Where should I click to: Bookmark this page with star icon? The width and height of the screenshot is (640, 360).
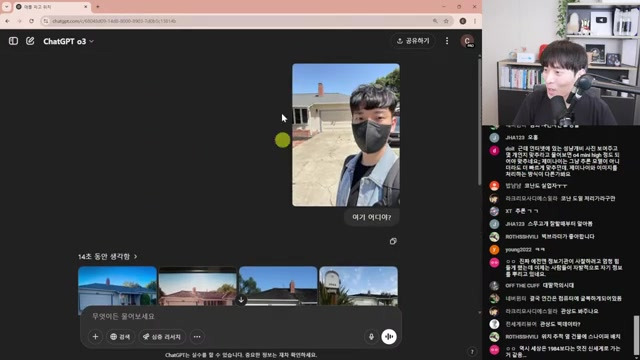click(447, 21)
